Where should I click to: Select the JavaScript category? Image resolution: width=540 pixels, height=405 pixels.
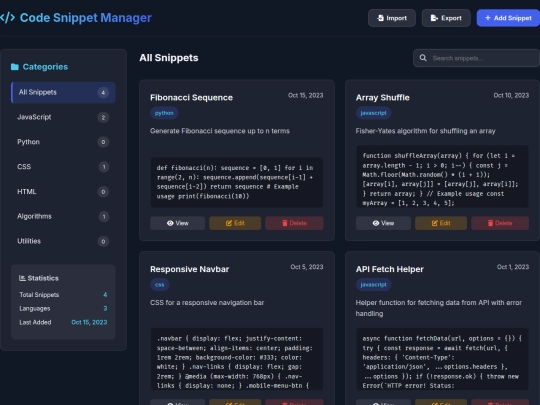click(63, 117)
